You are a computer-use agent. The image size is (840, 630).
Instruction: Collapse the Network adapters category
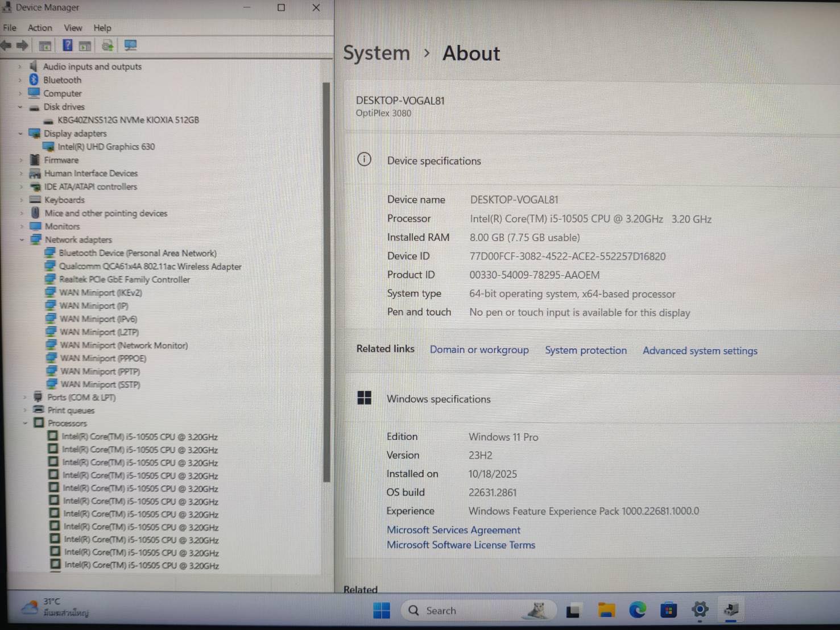22,239
